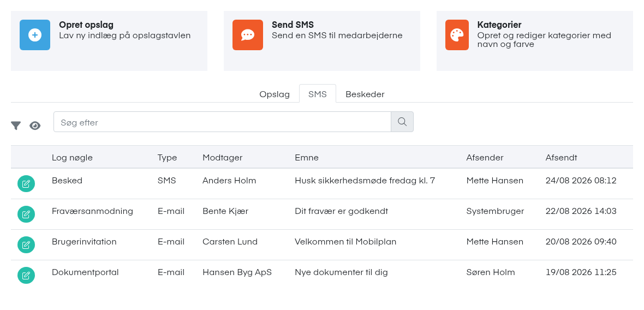Select recipient Anders Holm
644x310 pixels.
click(229, 181)
